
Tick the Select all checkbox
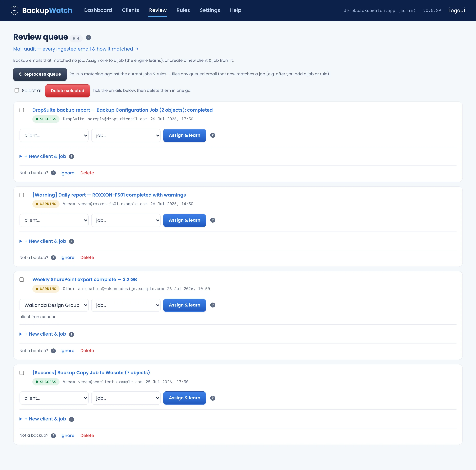coord(17,90)
